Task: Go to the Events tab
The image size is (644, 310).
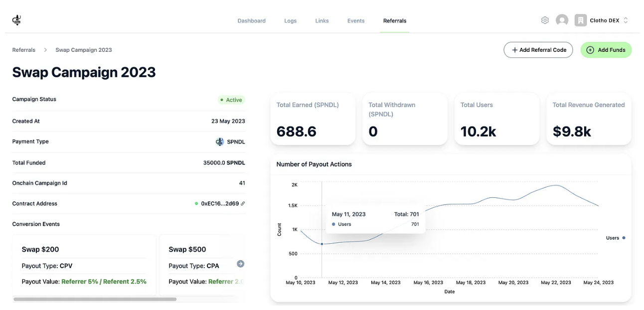Action: 356,21
